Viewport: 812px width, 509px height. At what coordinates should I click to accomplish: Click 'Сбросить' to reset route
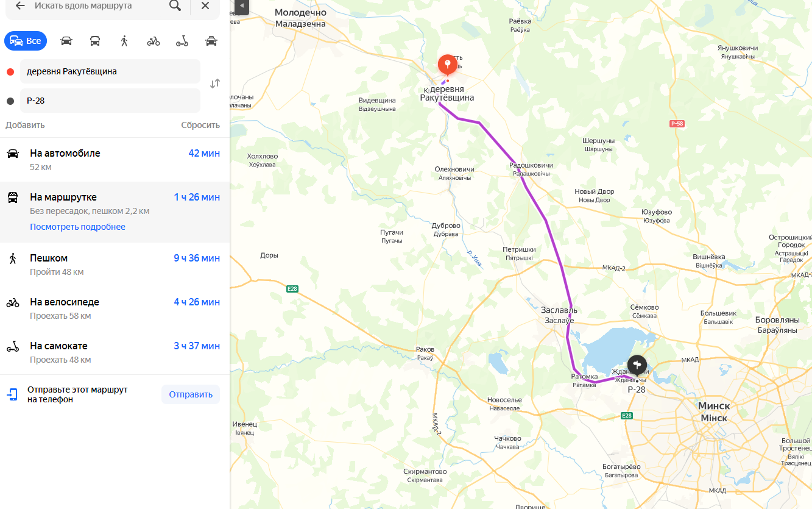coord(200,125)
